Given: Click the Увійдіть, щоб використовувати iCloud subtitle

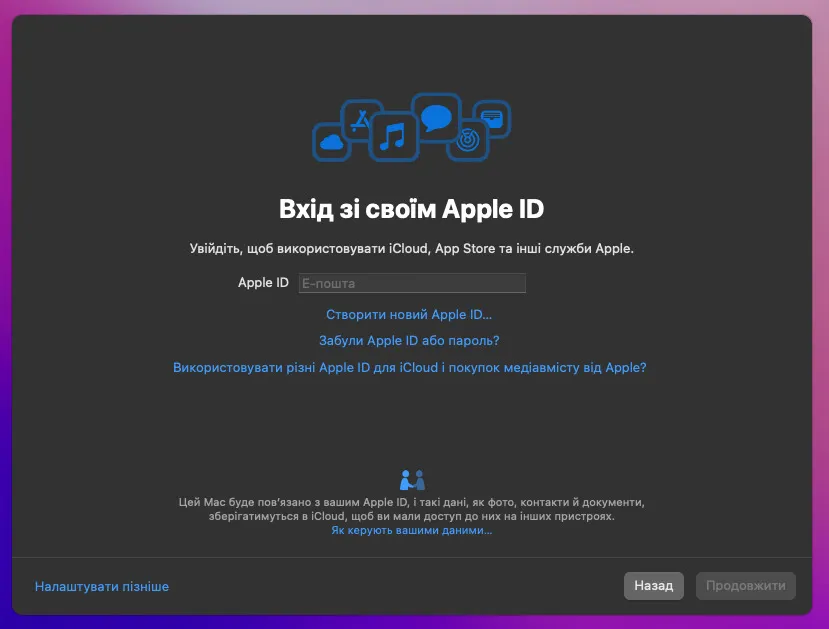Looking at the screenshot, I should click(x=411, y=248).
